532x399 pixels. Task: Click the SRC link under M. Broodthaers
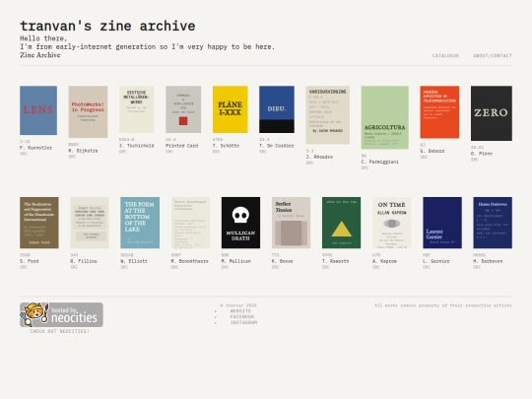(174, 267)
